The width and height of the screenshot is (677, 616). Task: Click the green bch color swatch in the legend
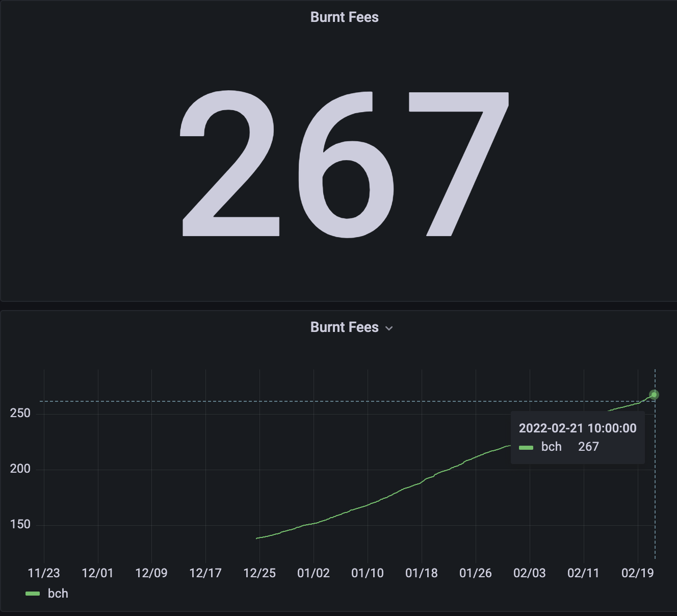(x=33, y=594)
